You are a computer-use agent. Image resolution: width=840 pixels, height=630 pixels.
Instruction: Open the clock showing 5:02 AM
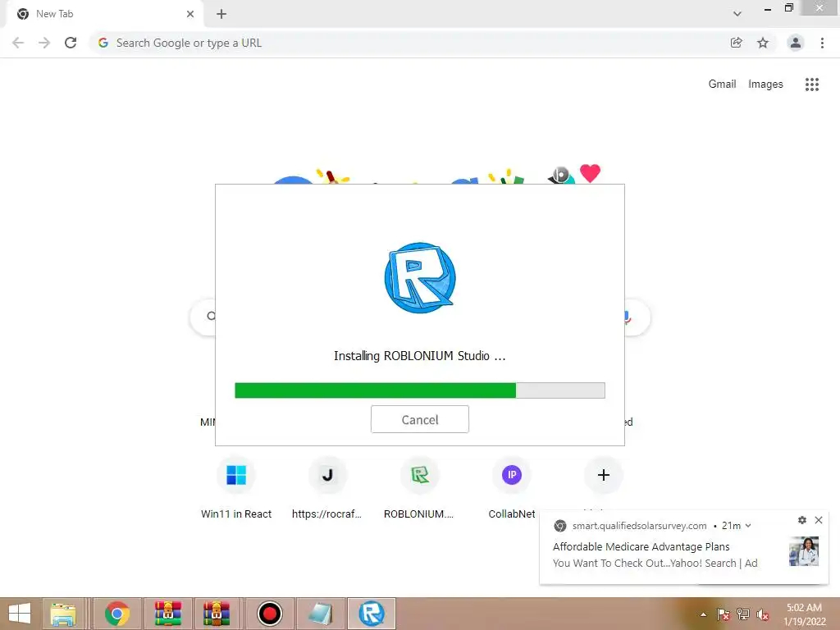pos(804,614)
